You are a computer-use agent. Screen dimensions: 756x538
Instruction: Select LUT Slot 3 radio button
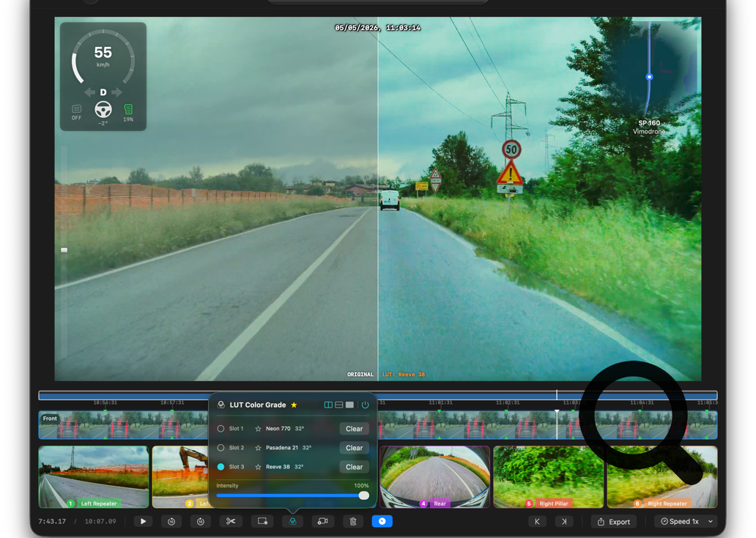tap(220, 467)
